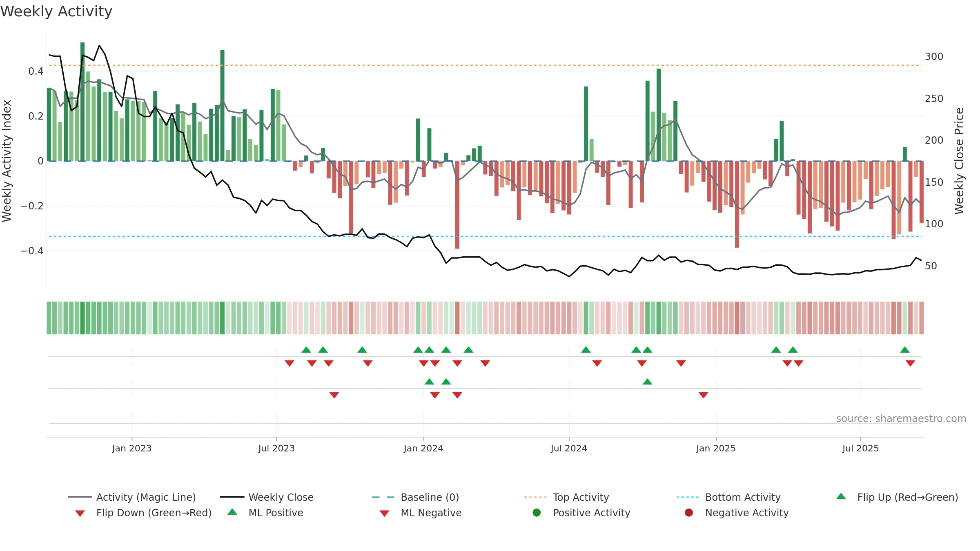Click the Jul 2025 axis label
This screenshot has height=551, width=980.
tap(860, 448)
